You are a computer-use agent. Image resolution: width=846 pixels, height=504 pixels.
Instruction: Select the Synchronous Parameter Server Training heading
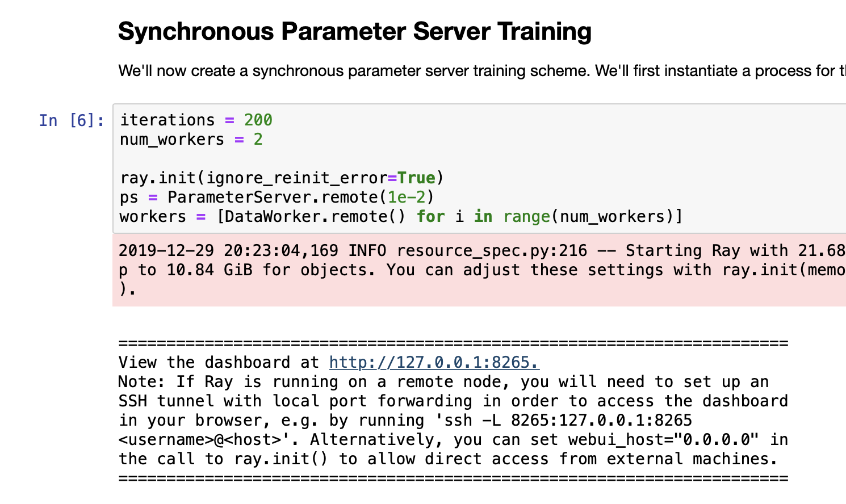click(354, 31)
